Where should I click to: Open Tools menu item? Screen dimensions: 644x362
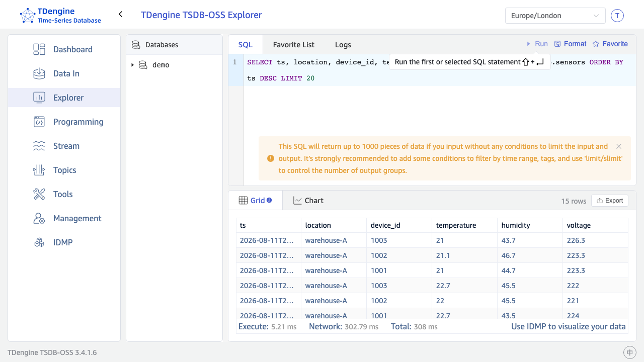coord(64,194)
